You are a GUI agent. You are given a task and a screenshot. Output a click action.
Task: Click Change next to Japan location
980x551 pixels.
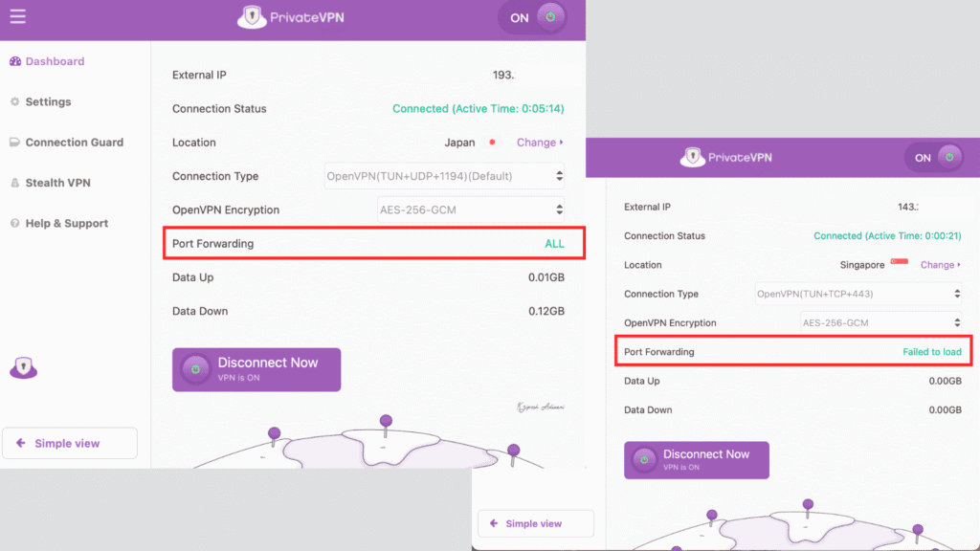540,143
